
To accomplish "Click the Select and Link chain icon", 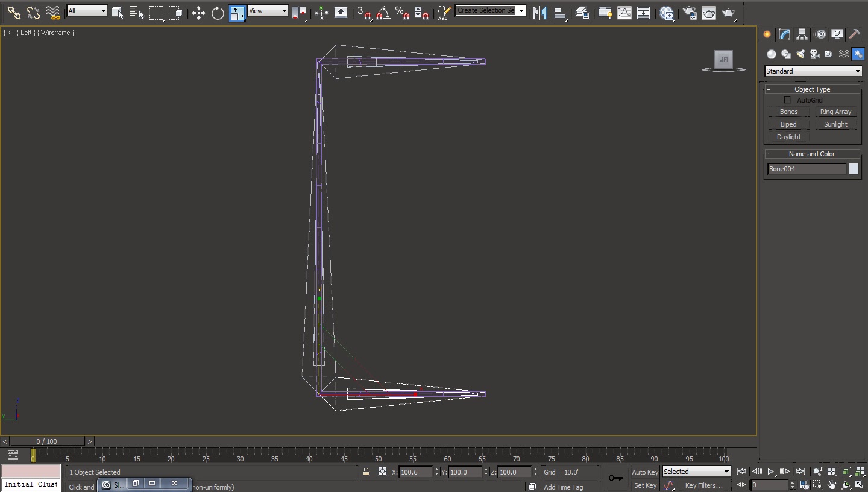I will point(13,13).
